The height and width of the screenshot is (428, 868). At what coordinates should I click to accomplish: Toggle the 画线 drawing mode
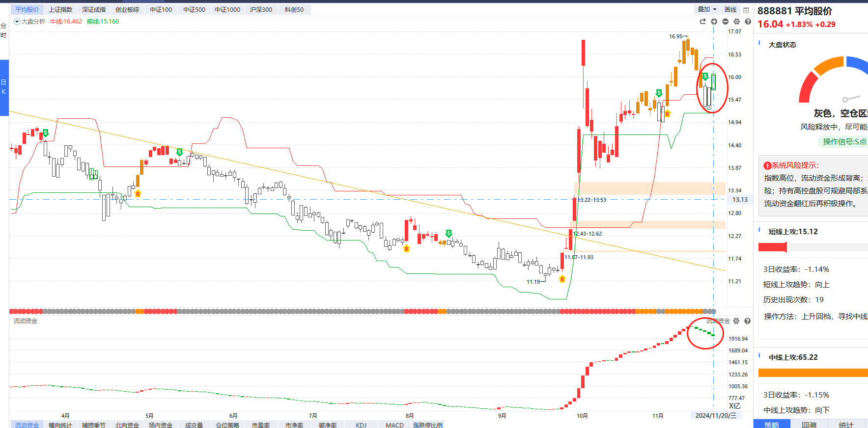pos(730,10)
